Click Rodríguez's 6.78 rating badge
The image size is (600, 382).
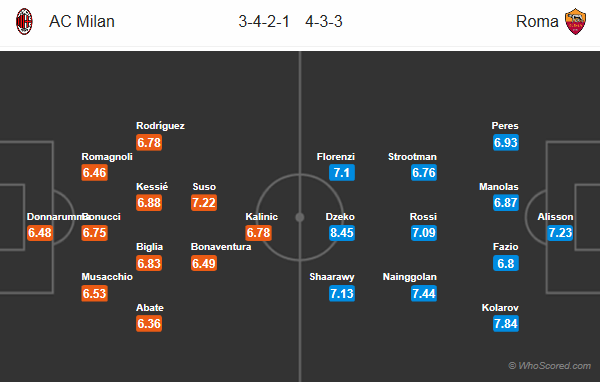(149, 142)
